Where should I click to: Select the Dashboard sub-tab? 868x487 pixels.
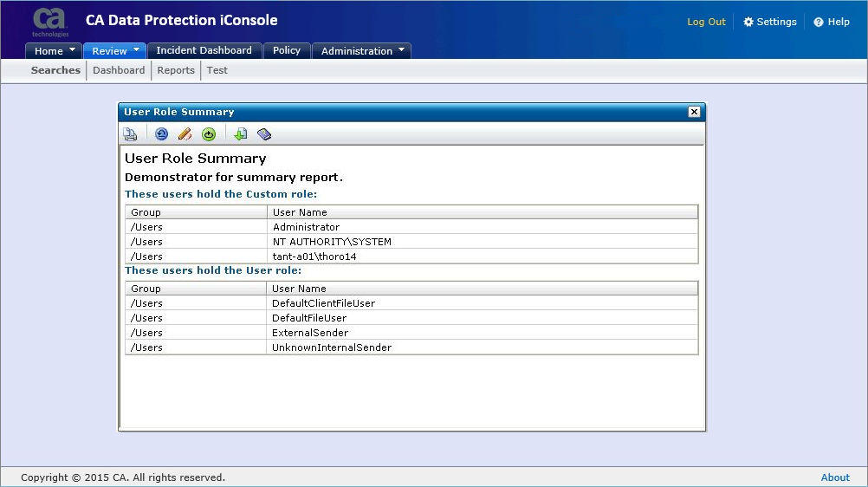coord(119,70)
